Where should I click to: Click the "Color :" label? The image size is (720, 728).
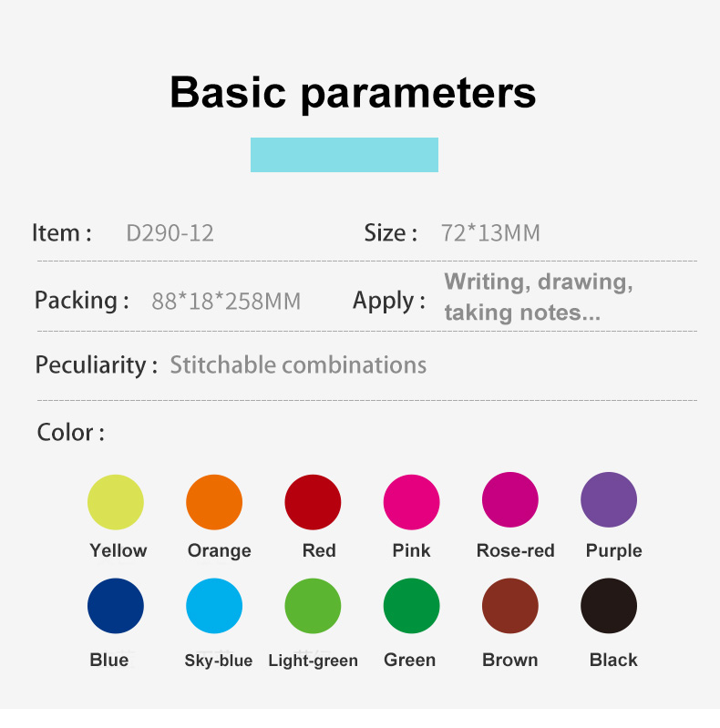(x=70, y=433)
